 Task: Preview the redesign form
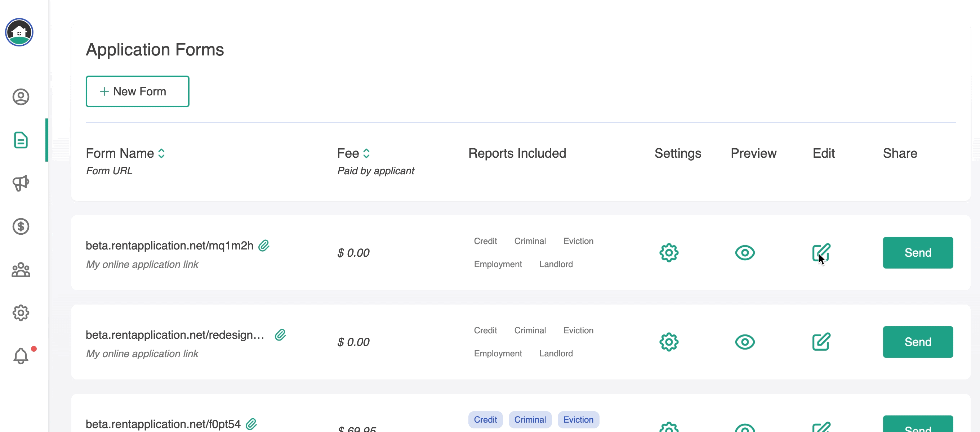coord(745,342)
